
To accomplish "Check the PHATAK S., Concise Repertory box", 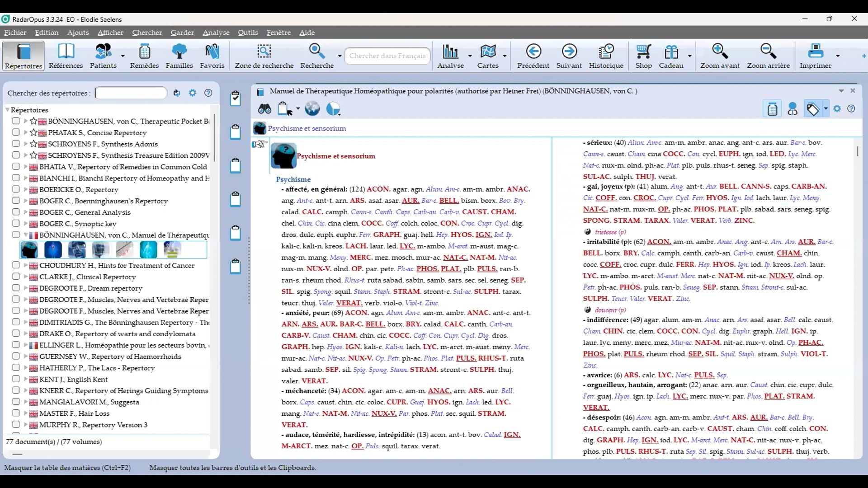I will click(x=16, y=132).
